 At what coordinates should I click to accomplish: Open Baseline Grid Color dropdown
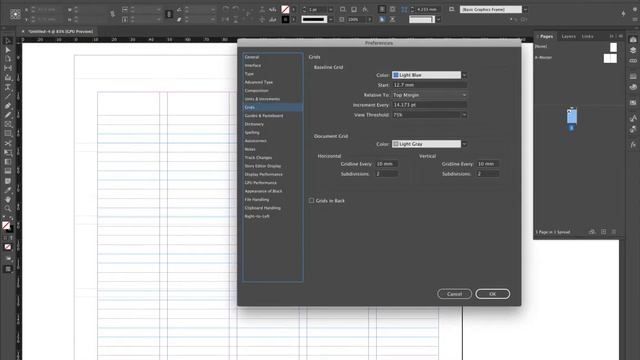[429, 75]
